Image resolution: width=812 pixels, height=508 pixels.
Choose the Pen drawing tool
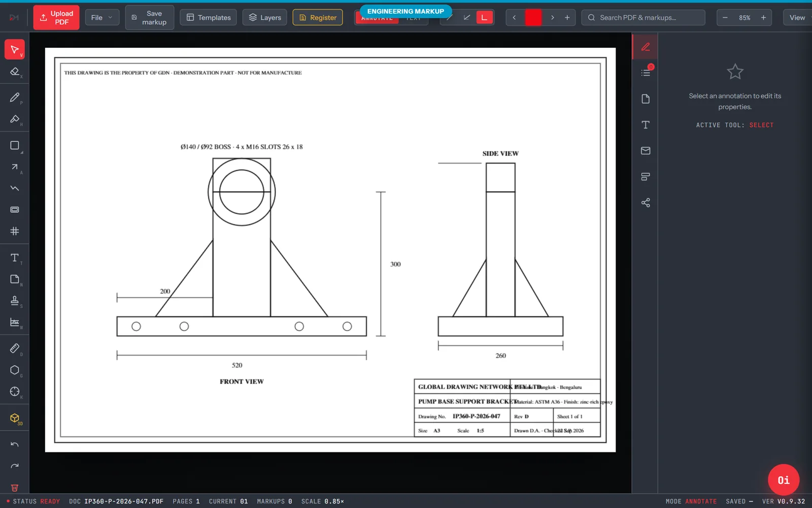[15, 97]
